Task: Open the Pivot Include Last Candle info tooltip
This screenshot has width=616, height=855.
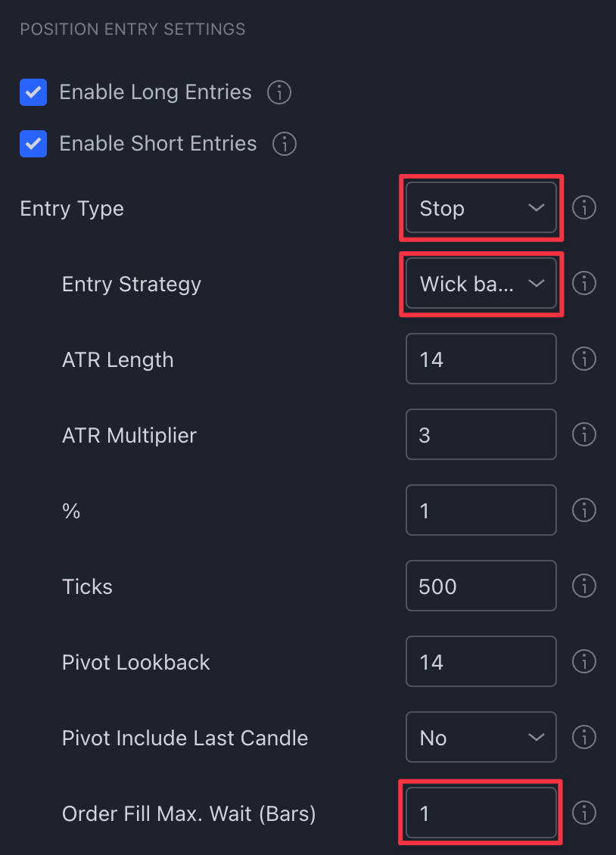Action: pyautogui.click(x=583, y=737)
